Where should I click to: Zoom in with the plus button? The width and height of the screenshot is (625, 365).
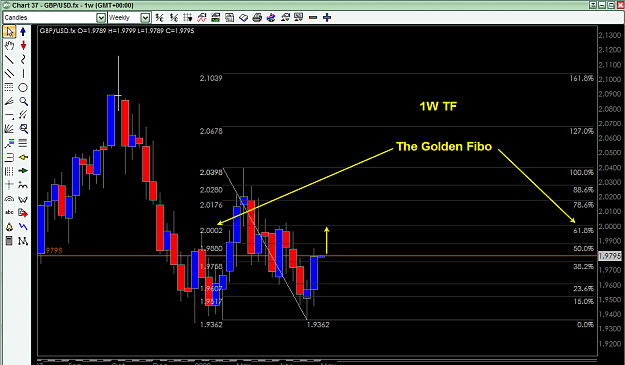tap(327, 18)
